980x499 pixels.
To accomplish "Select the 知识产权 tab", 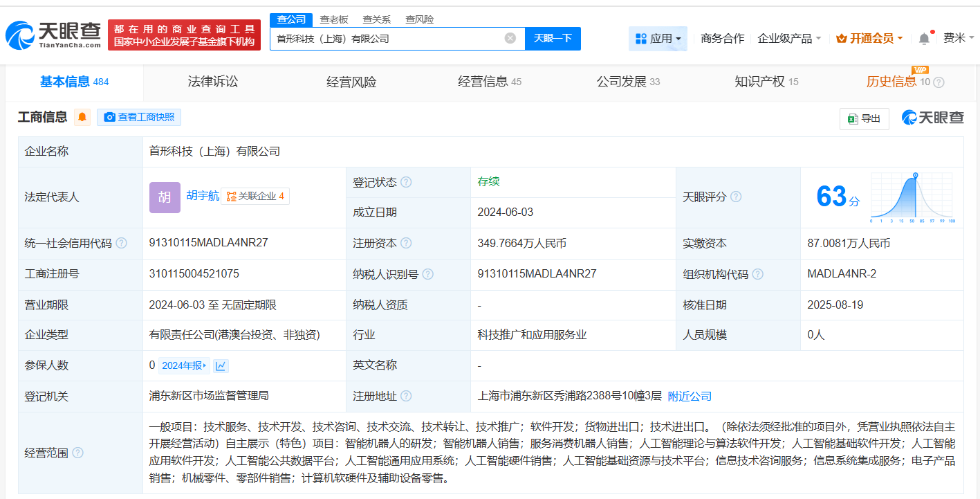I will click(766, 82).
